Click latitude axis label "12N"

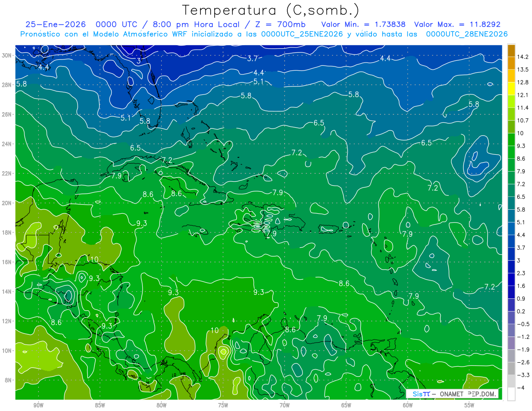7,321
